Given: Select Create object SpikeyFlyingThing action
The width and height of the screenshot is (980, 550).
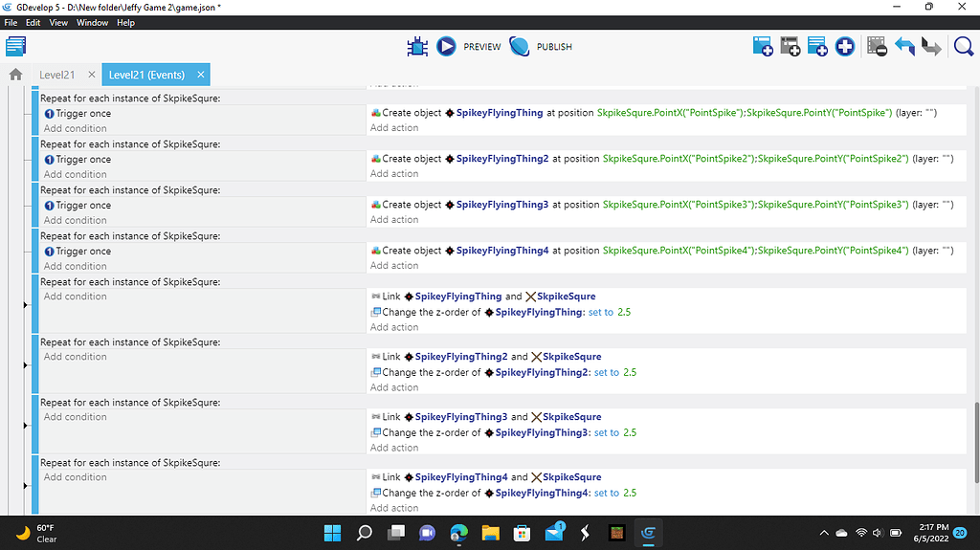Looking at the screenshot, I should (654, 113).
